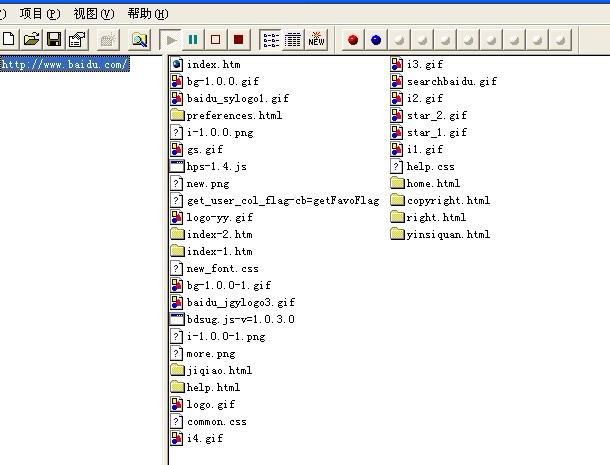This screenshot has height=465, width=610.
Task: Click the dark red Abort button
Action: pyautogui.click(x=238, y=40)
